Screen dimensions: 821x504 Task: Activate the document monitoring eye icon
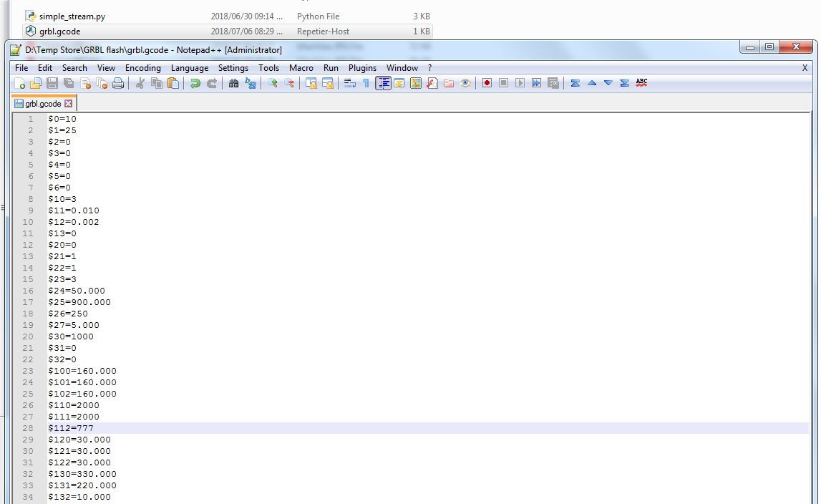[x=466, y=83]
